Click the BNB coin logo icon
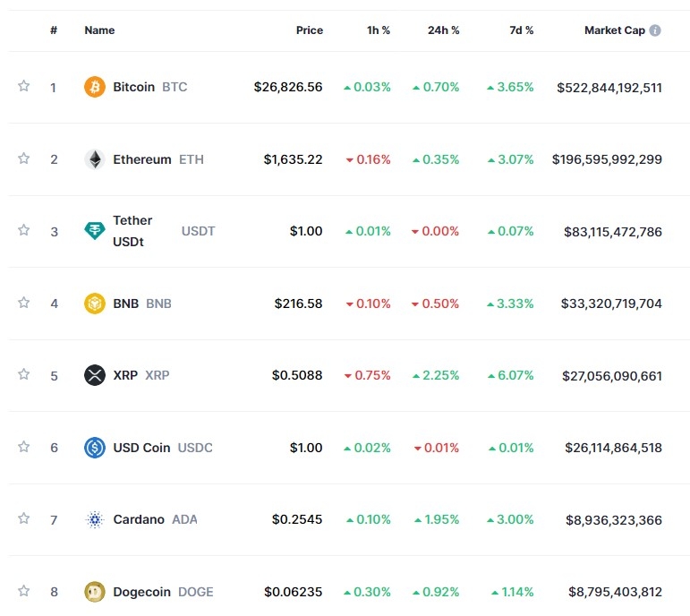This screenshot has width=690, height=616. tap(95, 304)
